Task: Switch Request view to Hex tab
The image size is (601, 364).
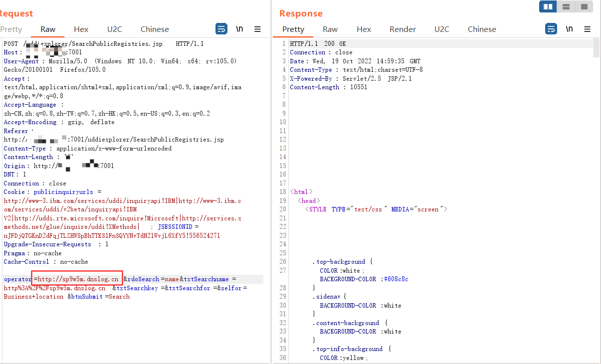Action: tap(81, 29)
